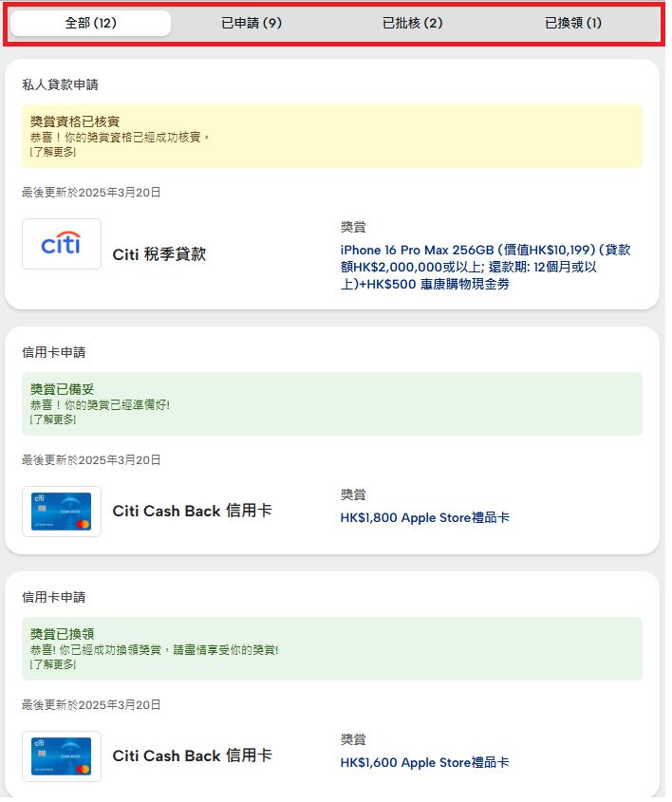The width and height of the screenshot is (672, 802).
Task: Select the Citi 稅季貸款 product name
Action: (159, 254)
